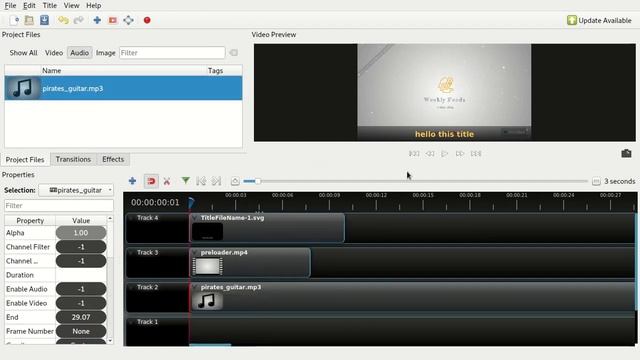Play the video preview
The width and height of the screenshot is (640, 360).
point(444,153)
